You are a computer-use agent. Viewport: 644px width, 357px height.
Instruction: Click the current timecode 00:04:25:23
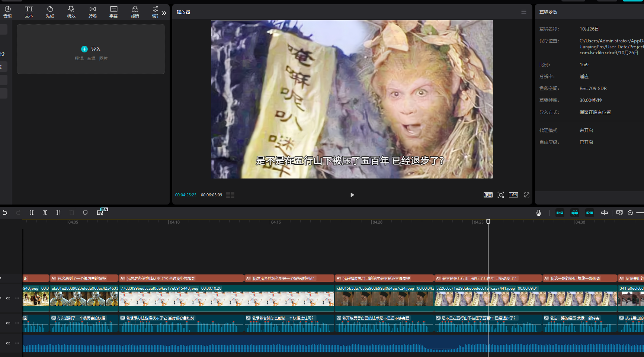(186, 195)
